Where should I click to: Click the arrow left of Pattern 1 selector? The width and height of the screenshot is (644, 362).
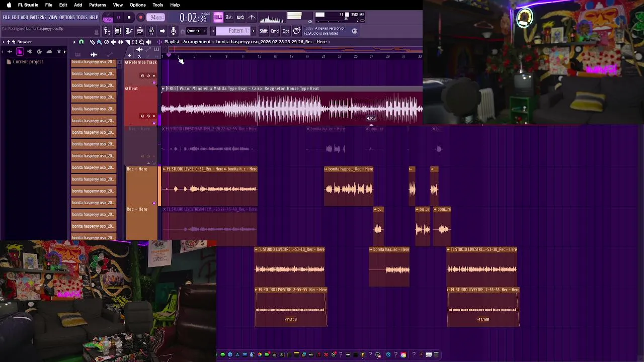(x=213, y=31)
